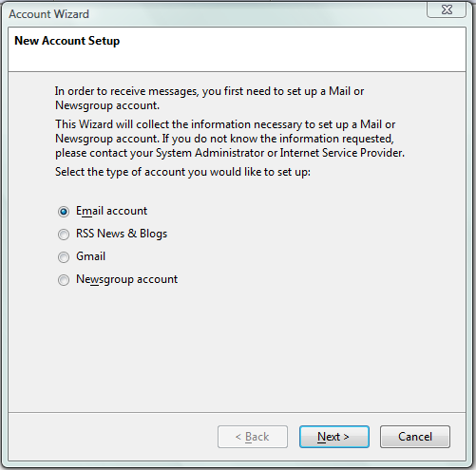The width and height of the screenshot is (476, 470).
Task: Cancel the Account Wizard
Action: pyautogui.click(x=415, y=437)
